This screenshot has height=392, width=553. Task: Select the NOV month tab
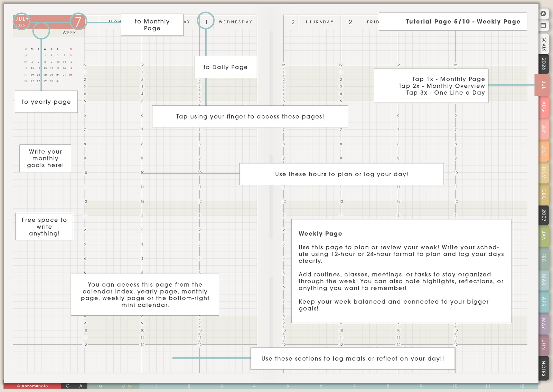[544, 172]
